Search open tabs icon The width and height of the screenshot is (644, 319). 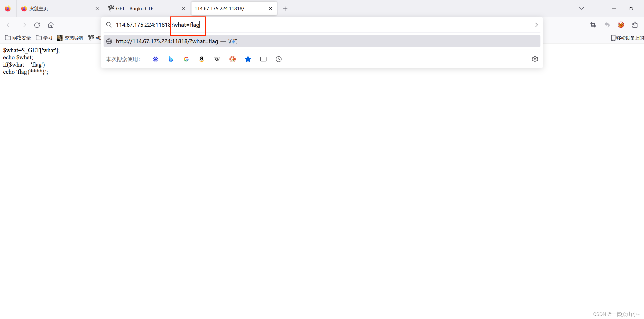click(x=263, y=59)
